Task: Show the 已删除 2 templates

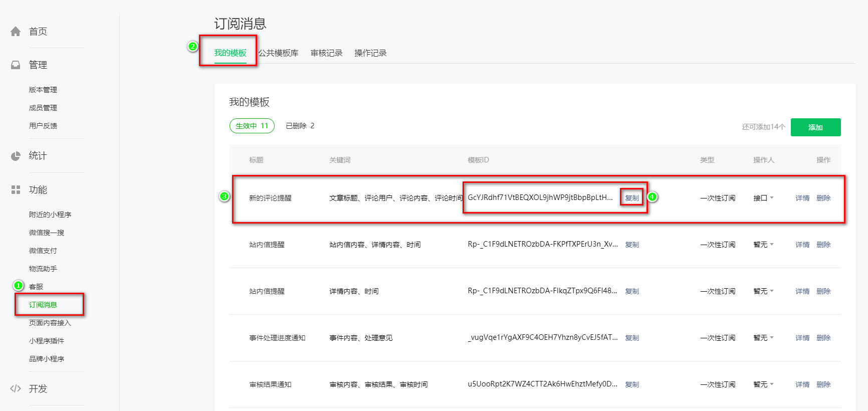Action: (x=300, y=126)
